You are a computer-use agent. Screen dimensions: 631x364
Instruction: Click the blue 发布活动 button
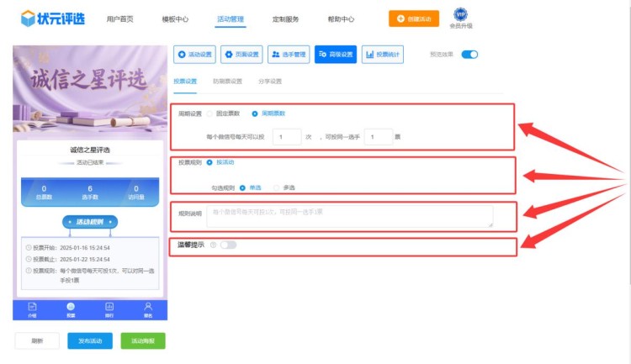[89, 340]
